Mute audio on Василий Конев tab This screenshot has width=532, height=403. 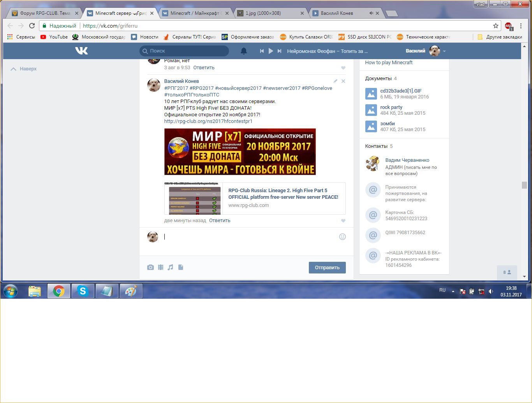pyautogui.click(x=371, y=13)
